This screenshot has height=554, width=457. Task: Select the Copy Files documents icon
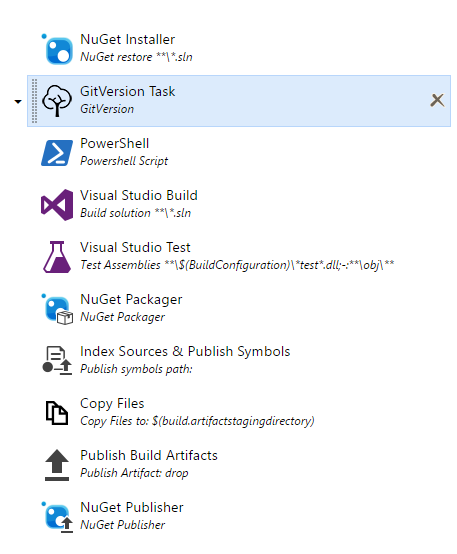pyautogui.click(x=57, y=412)
